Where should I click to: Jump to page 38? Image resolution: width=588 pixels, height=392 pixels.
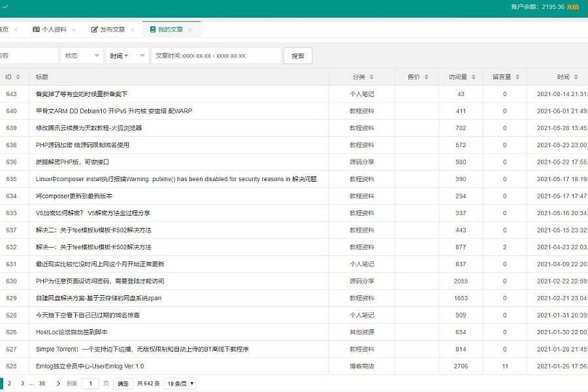click(42, 384)
